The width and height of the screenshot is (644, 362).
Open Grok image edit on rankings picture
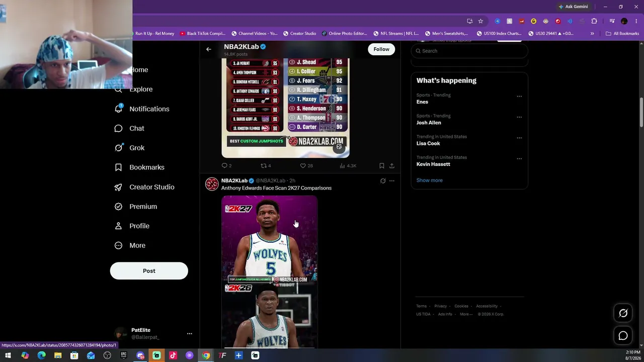click(x=339, y=147)
